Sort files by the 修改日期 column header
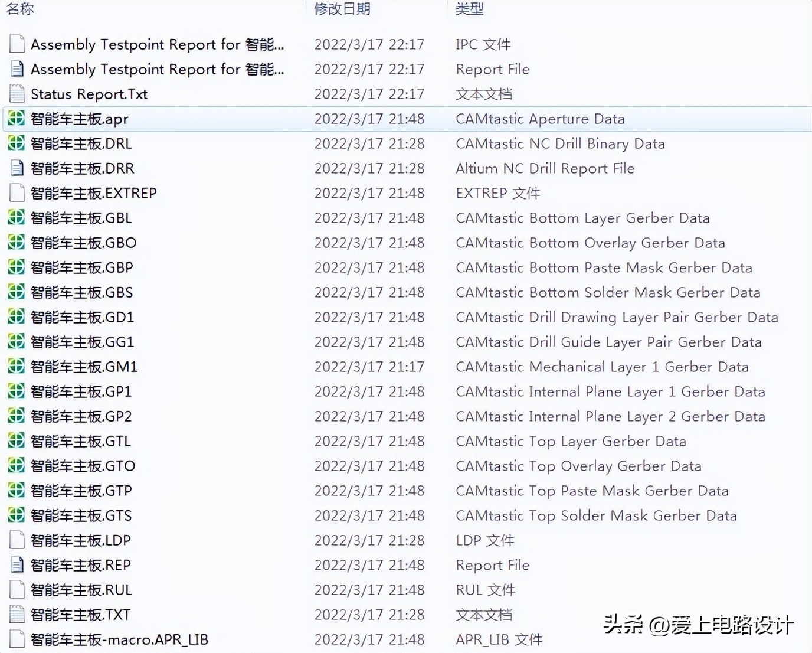Screen dimensions: 812x653 pyautogui.click(x=342, y=9)
